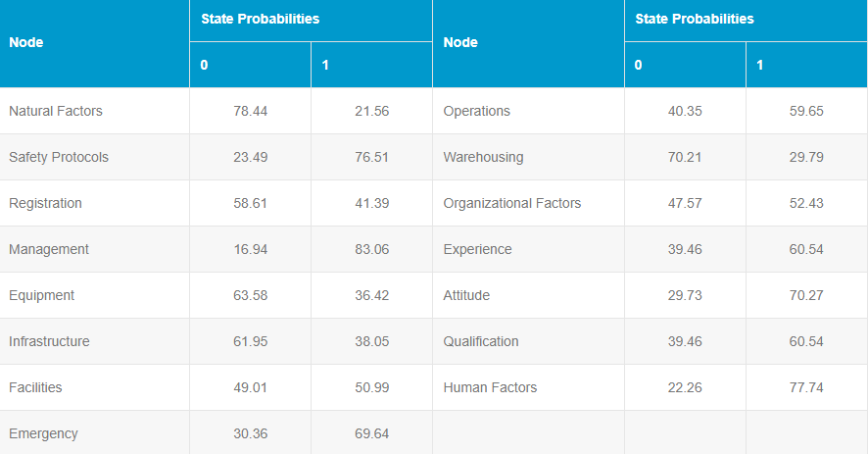This screenshot has height=454, width=868.
Task: Click the right State Probabilities column header
Action: pyautogui.click(x=695, y=19)
